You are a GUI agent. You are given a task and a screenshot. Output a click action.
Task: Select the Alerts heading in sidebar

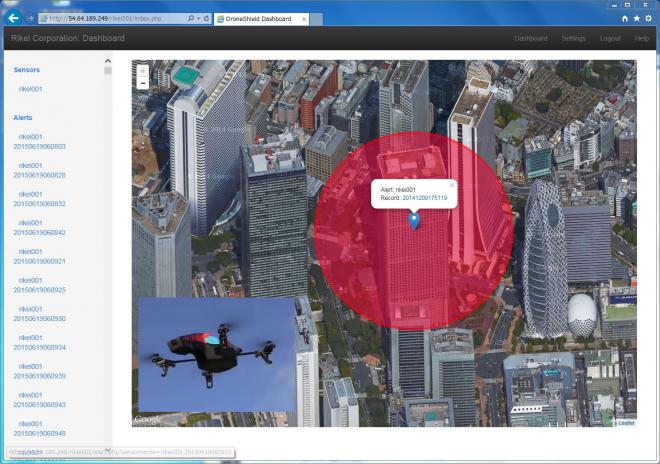[23, 117]
